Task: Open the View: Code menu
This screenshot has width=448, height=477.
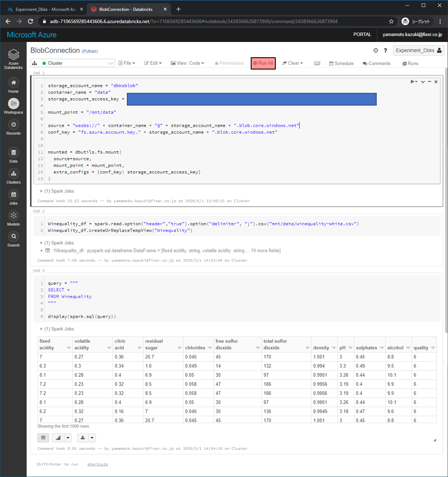Action: point(187,63)
